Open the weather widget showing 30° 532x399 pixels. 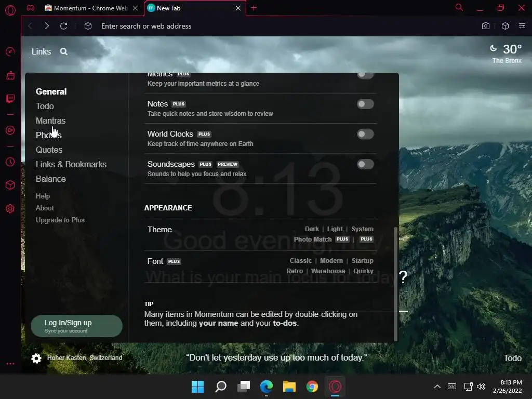tap(506, 54)
